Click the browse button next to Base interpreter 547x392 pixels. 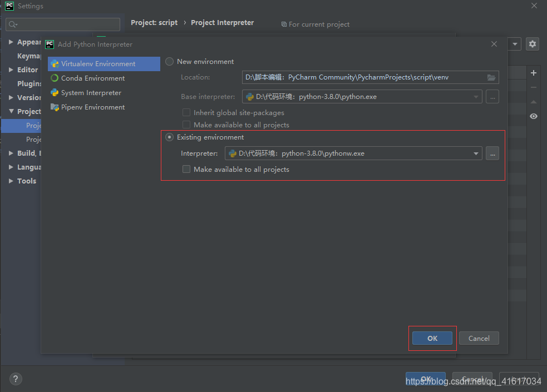pyautogui.click(x=492, y=97)
